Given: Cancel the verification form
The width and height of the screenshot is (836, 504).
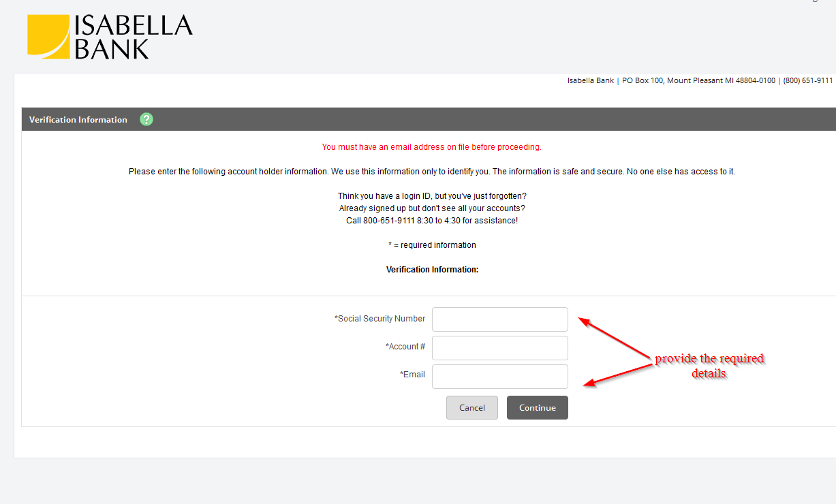Looking at the screenshot, I should 472,407.
